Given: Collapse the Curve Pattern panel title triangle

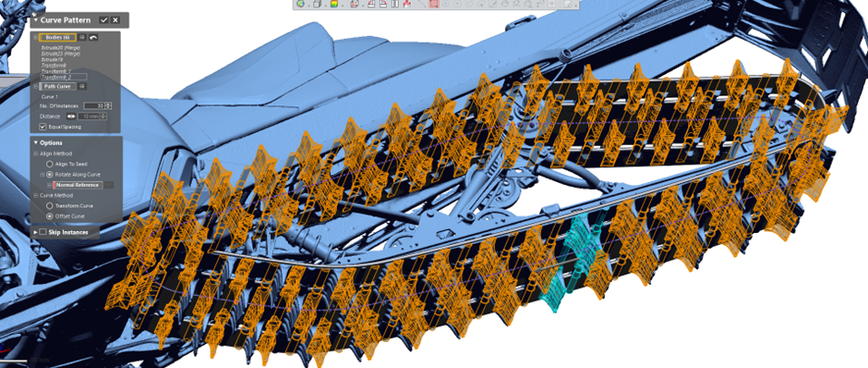Looking at the screenshot, I should [x=35, y=20].
